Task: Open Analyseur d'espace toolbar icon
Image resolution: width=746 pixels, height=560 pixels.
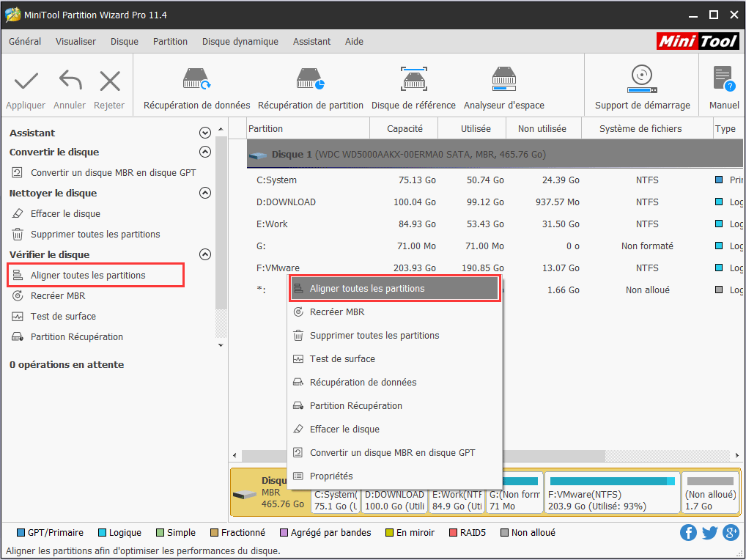Action: pos(504,79)
